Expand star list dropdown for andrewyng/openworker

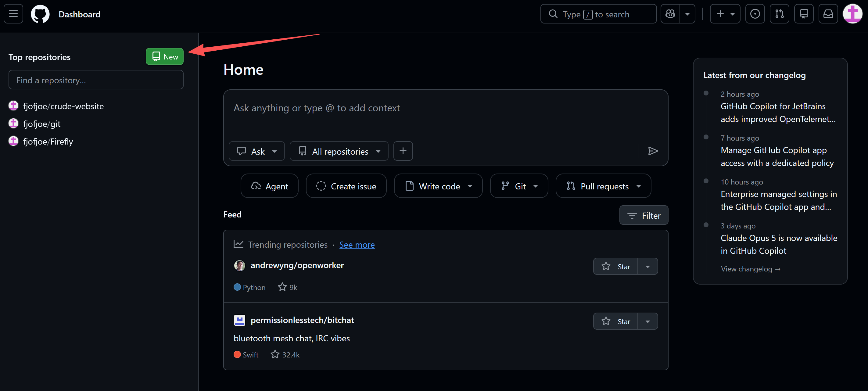647,266
